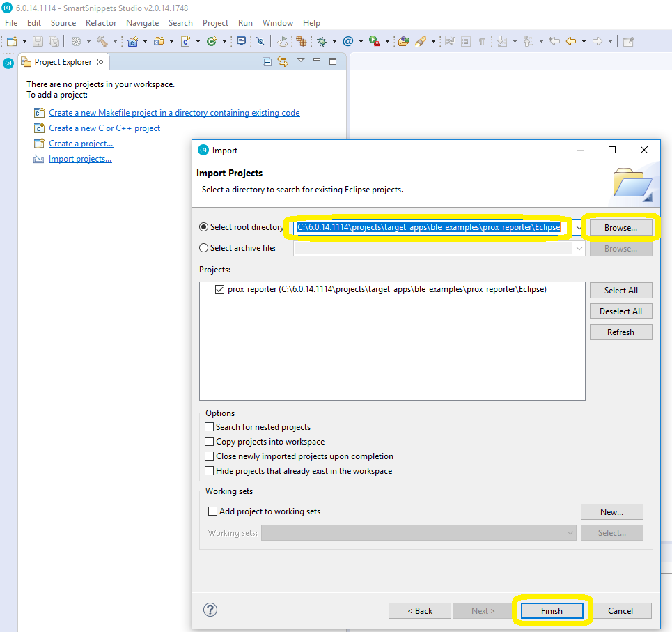The width and height of the screenshot is (672, 632).
Task: Click the Search flashlight icon
Action: click(421, 41)
